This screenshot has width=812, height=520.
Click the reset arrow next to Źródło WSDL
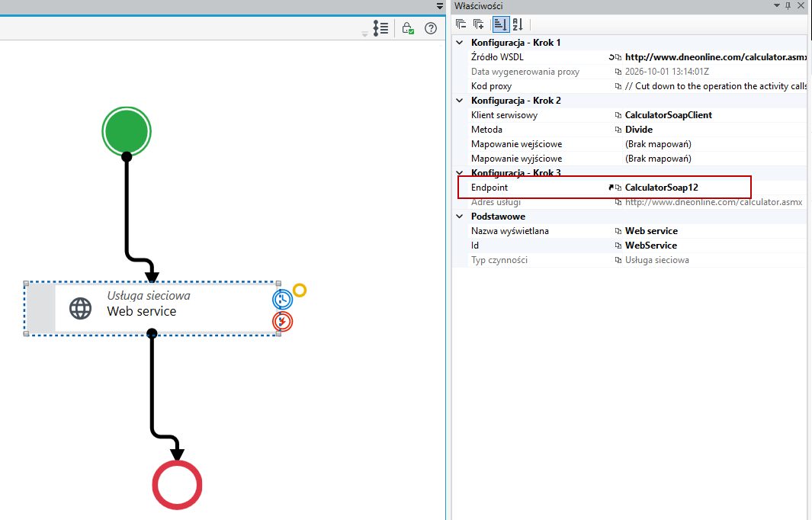(611, 57)
